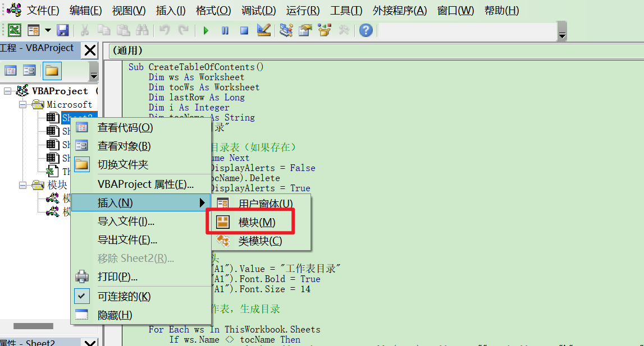Open the 运行(R) menu
The width and height of the screenshot is (644, 346).
tap(303, 10)
